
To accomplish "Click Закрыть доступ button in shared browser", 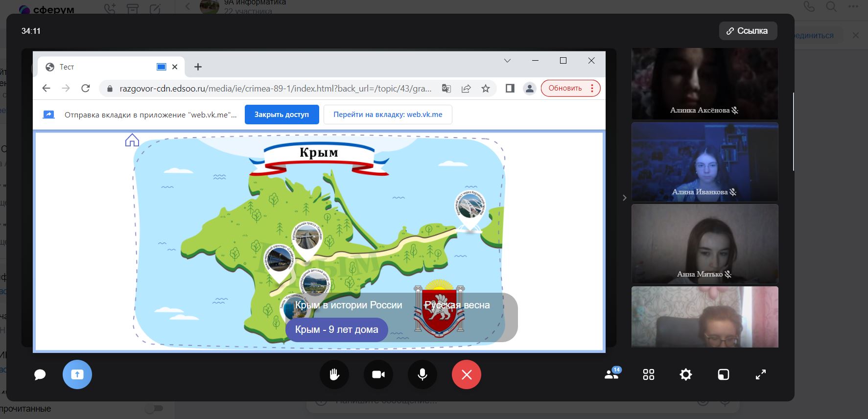I will point(282,115).
